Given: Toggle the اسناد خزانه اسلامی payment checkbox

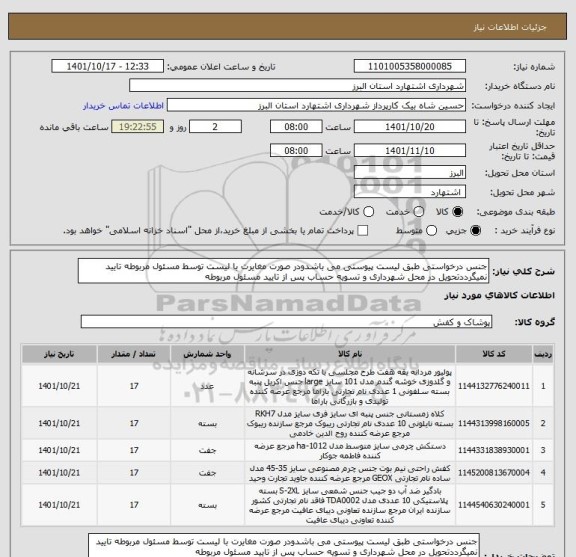Looking at the screenshot, I should [x=363, y=231].
